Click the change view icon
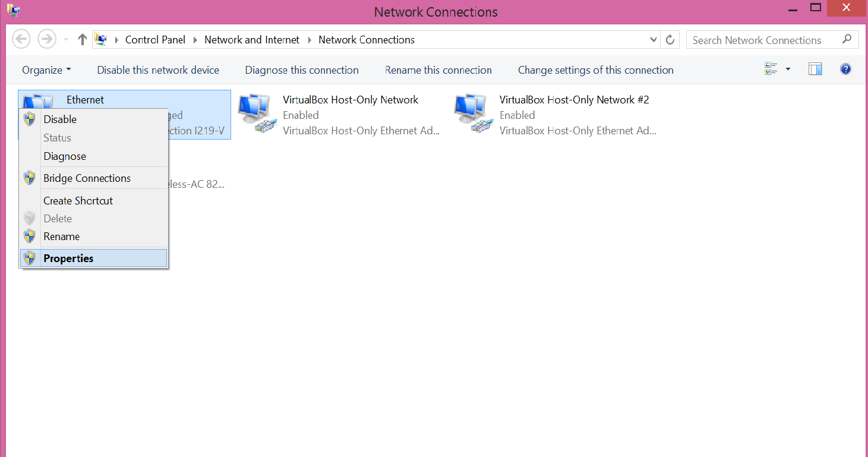The image size is (868, 457). 771,70
